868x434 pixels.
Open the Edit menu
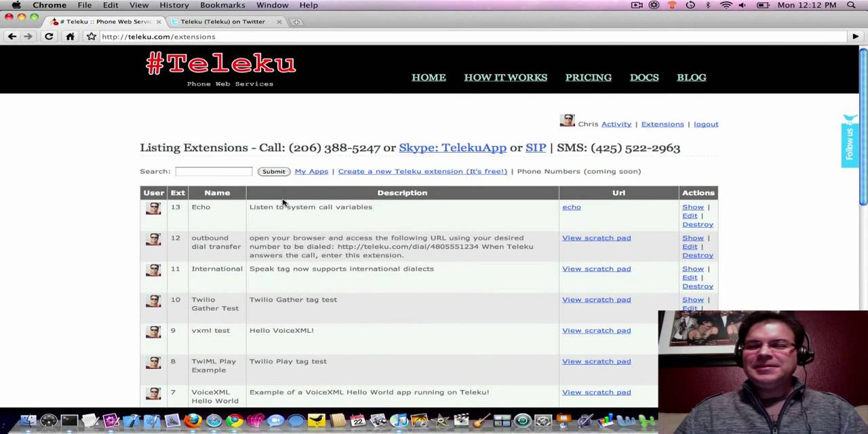111,5
